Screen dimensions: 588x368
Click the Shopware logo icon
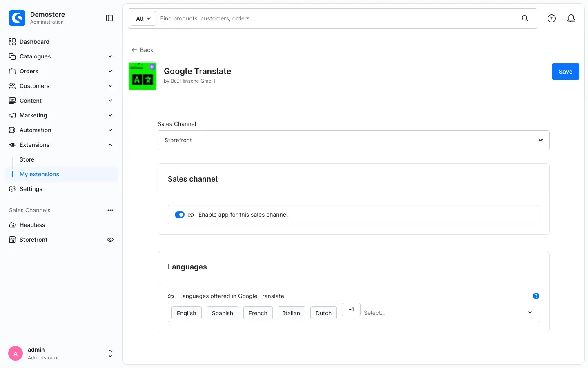17,18
